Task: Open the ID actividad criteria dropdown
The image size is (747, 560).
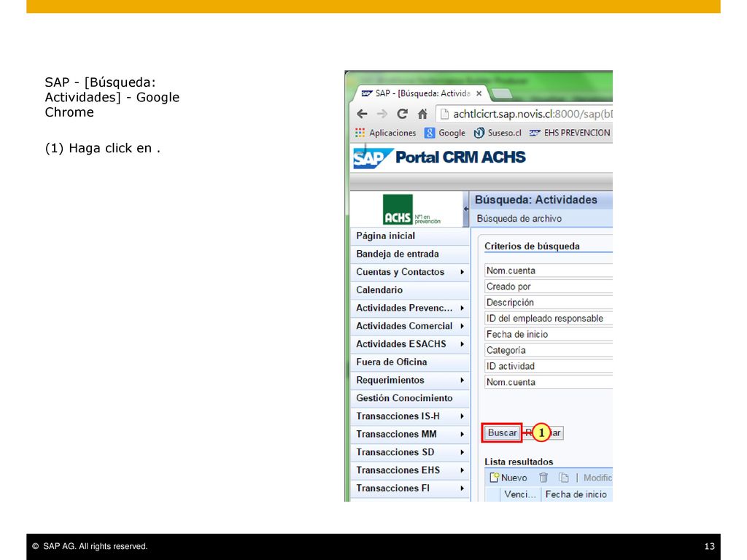Action: 549,366
